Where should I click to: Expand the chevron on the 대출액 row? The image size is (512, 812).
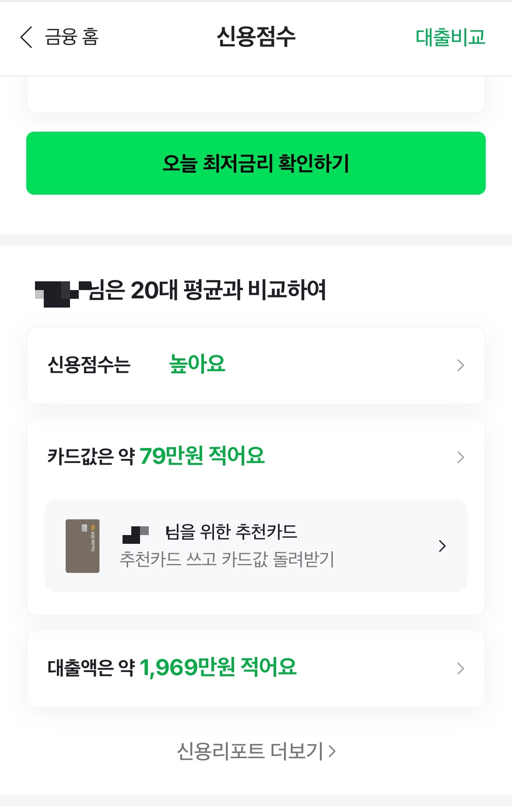point(460,668)
